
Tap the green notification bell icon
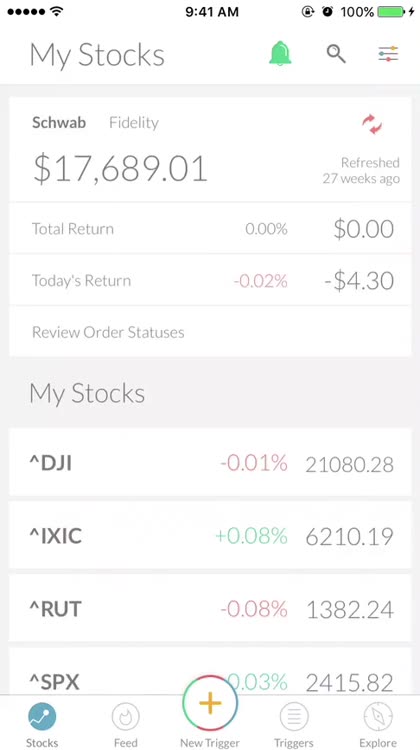click(x=280, y=53)
